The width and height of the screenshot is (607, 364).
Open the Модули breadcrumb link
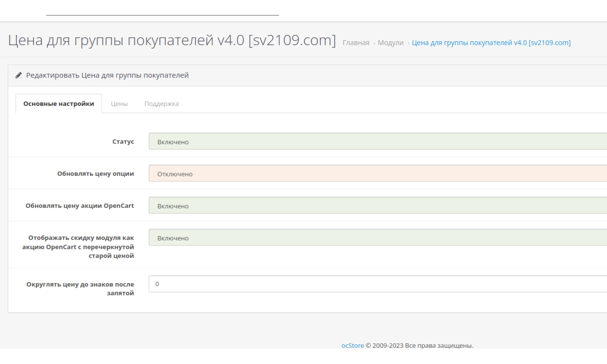391,43
